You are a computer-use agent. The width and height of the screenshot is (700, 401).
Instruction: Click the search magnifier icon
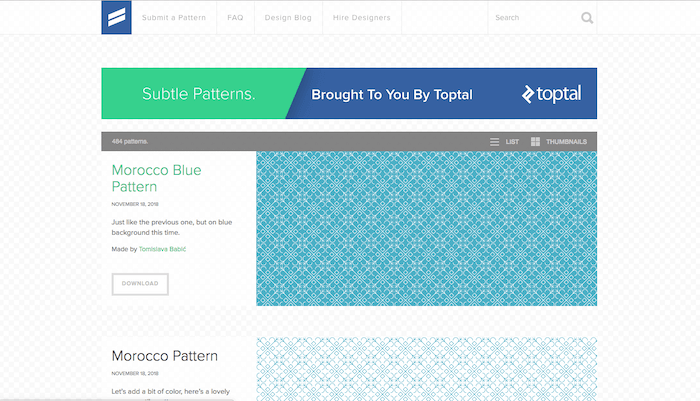pyautogui.click(x=587, y=17)
